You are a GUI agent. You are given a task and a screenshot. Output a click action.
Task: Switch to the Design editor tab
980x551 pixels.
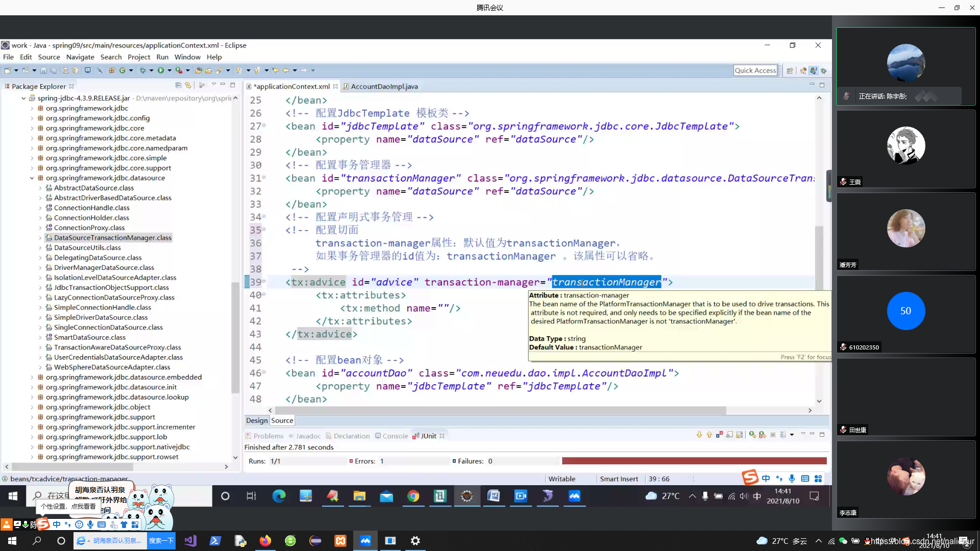[257, 420]
